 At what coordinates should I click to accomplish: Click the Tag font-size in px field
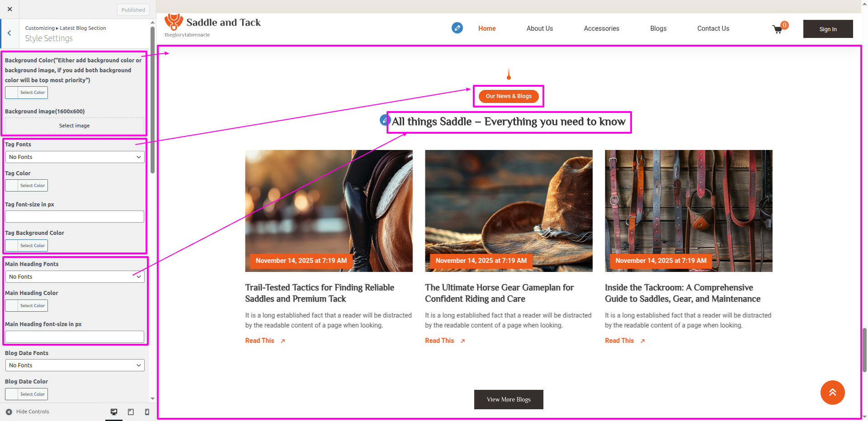pos(75,217)
